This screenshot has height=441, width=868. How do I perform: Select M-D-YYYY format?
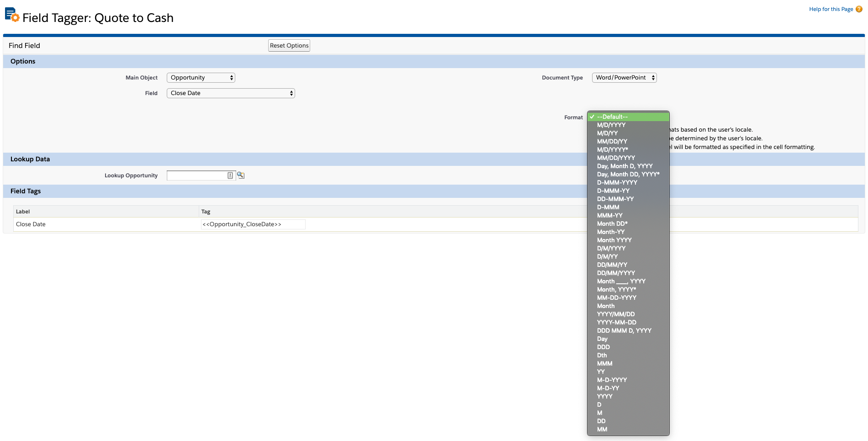tap(628, 380)
